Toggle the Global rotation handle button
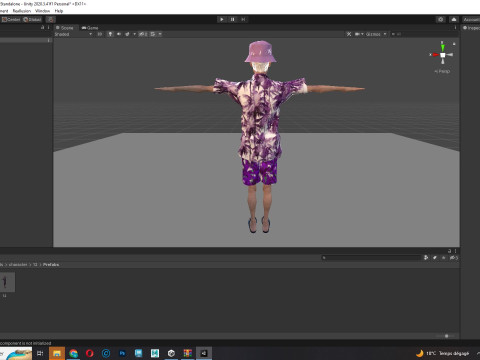This screenshot has width=480, height=360. click(x=32, y=19)
